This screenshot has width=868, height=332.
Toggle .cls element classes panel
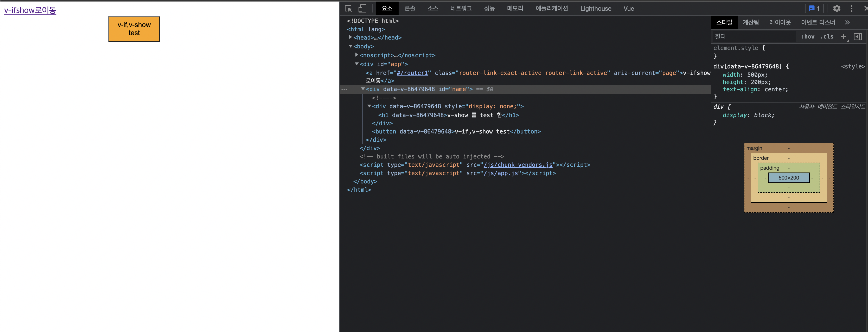point(827,36)
